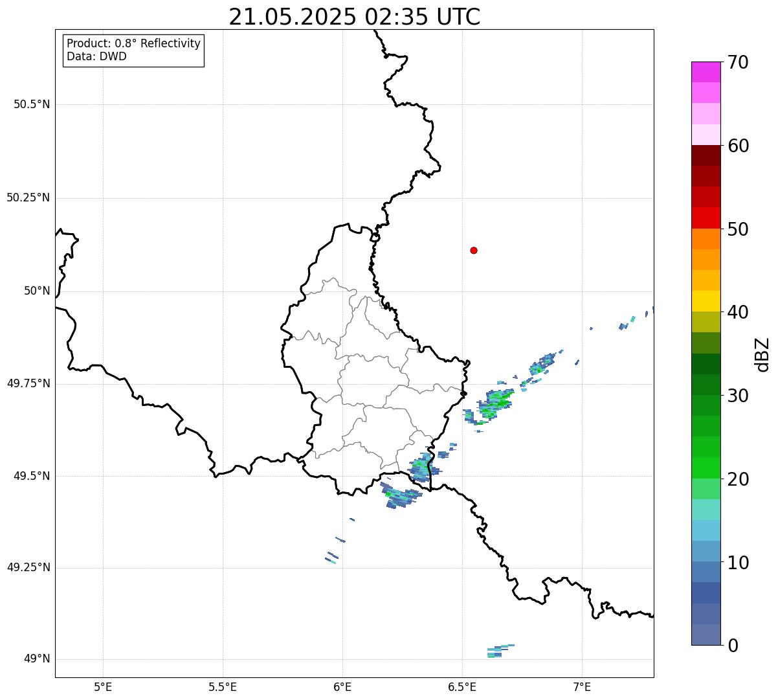This screenshot has height=700, width=778.
Task: Select the title "21.05.2025 02:35 UTC"
Action: point(355,17)
